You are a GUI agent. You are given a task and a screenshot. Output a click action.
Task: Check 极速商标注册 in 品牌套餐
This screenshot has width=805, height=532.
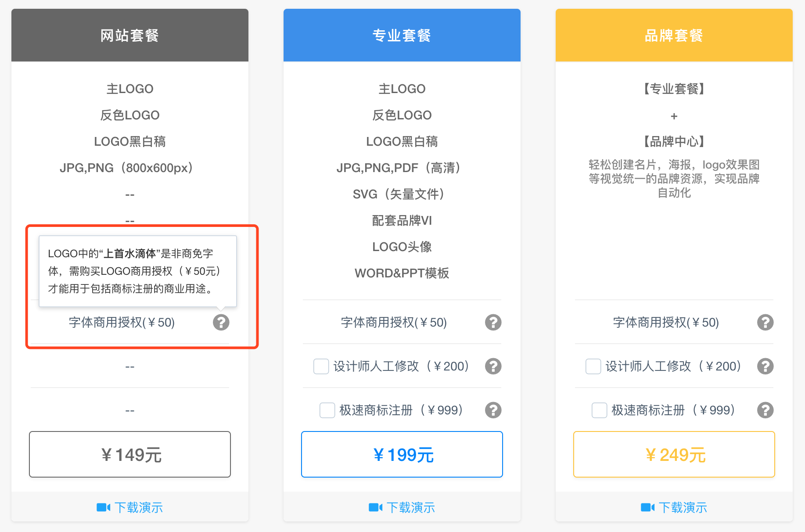[599, 410]
